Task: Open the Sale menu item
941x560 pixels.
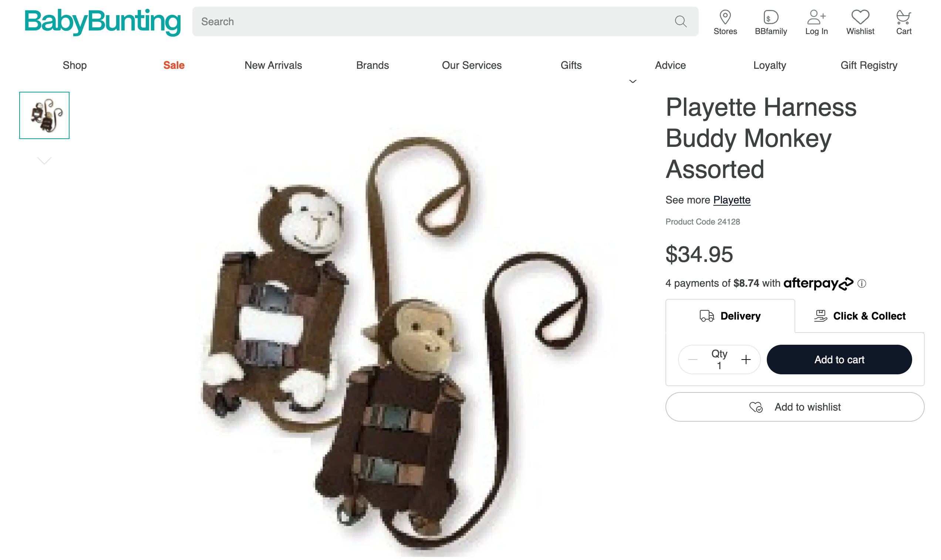Action: 174,65
